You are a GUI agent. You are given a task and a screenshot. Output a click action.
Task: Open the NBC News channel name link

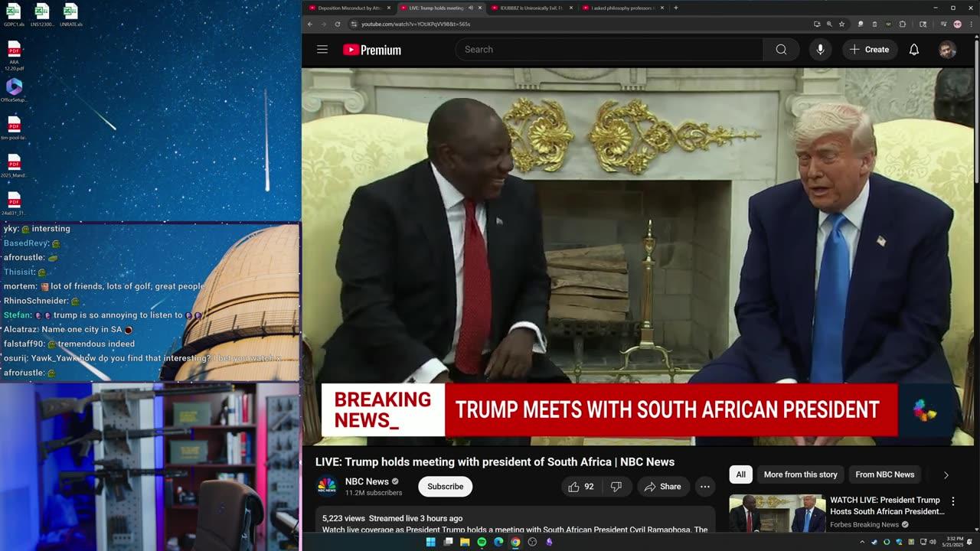[367, 481]
